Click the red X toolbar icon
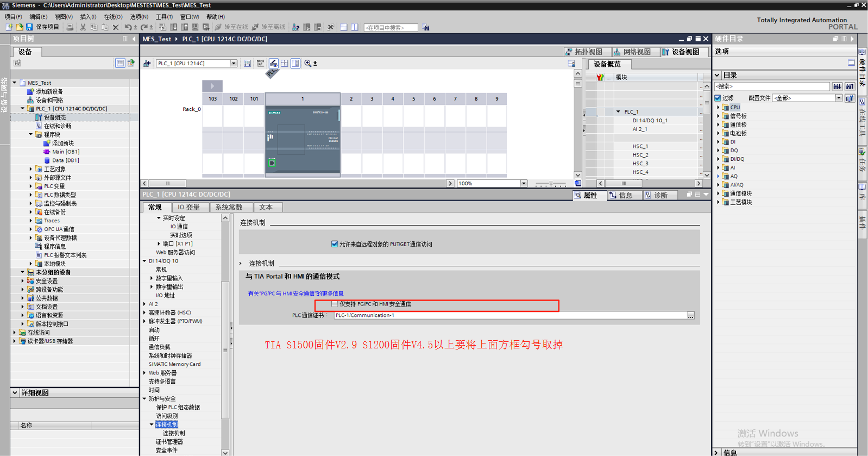868x456 pixels. [x=330, y=27]
